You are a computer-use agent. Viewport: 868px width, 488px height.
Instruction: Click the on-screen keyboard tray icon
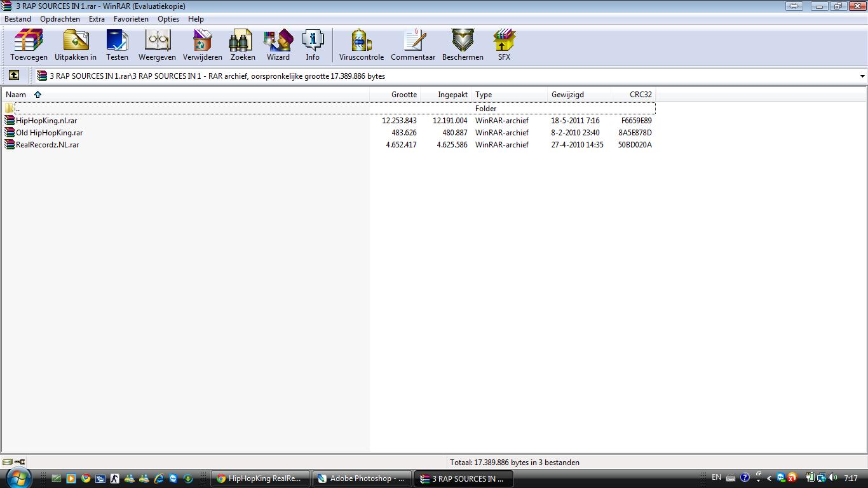pyautogui.click(x=731, y=478)
